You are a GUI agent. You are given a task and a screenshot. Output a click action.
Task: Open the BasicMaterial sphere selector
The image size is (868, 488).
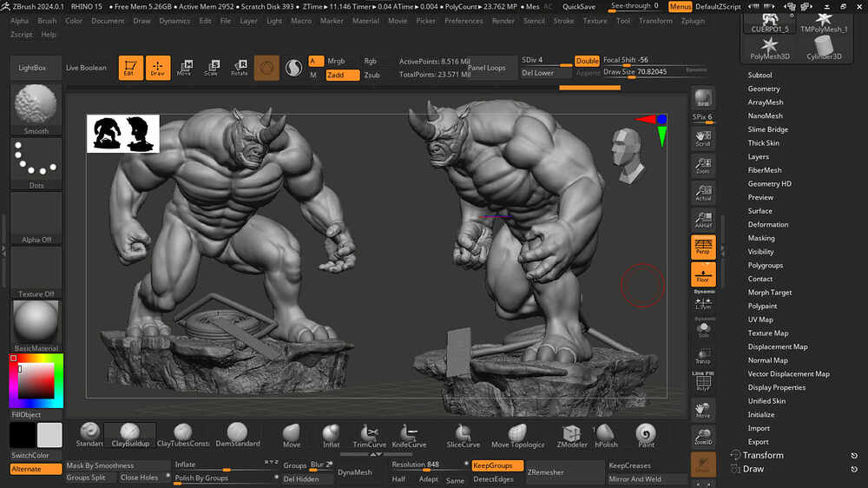[36, 326]
